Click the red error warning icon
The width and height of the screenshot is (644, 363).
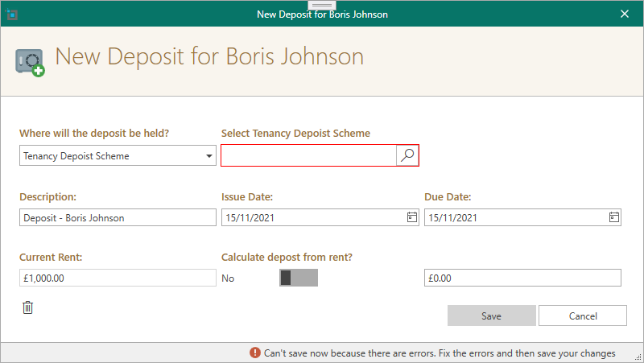255,353
